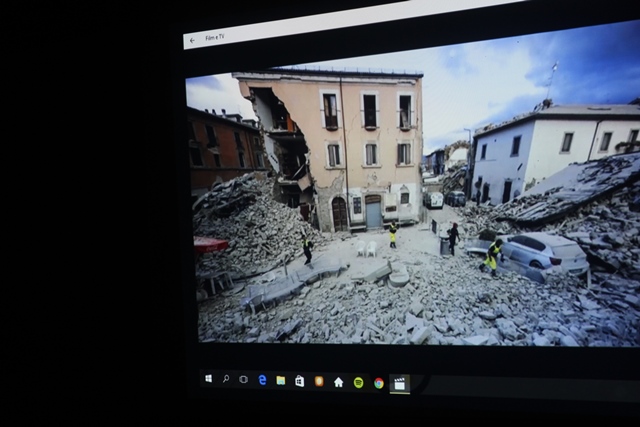
Task: Open Task View on taskbar
Action: (x=243, y=380)
